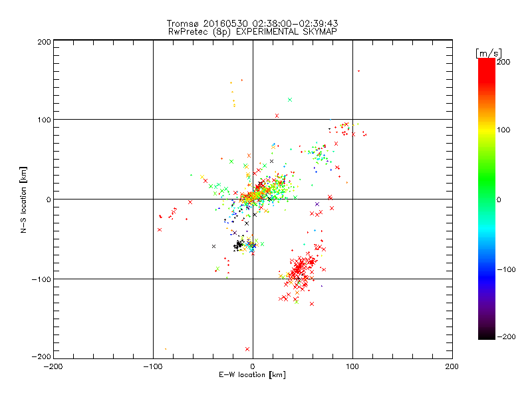Click the colorbar tick label '0'

coord(499,199)
